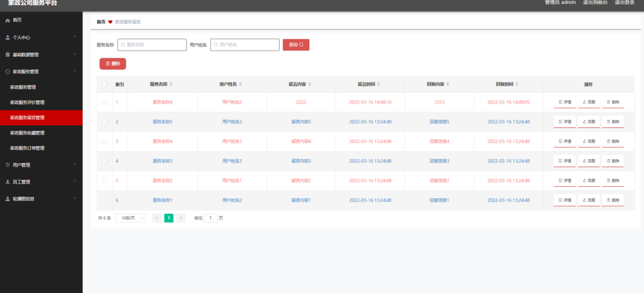The height and width of the screenshot is (293, 644).
Task: Click search icon inside 用户姓名 field
Action: tap(216, 45)
